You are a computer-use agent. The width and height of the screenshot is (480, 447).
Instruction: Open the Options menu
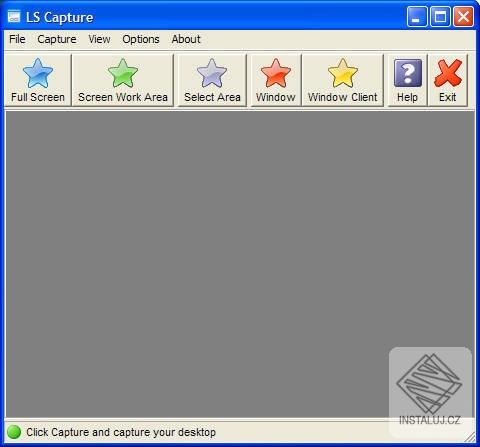coord(141,39)
